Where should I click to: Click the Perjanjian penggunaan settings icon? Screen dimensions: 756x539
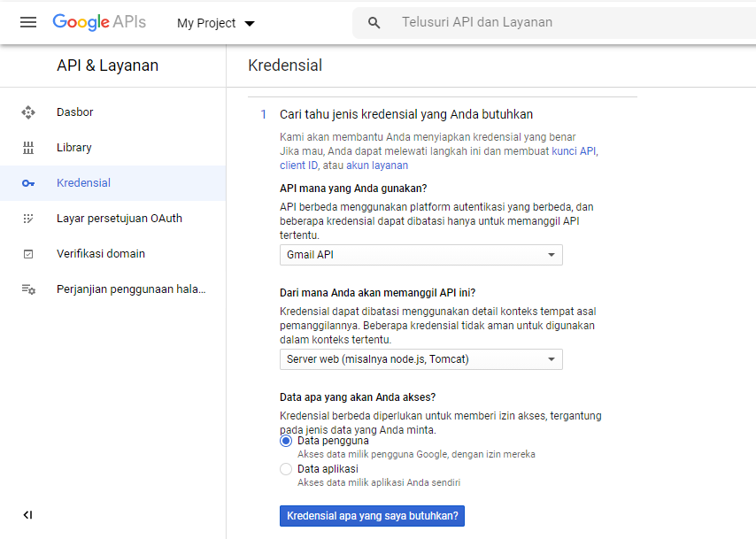pos(28,289)
